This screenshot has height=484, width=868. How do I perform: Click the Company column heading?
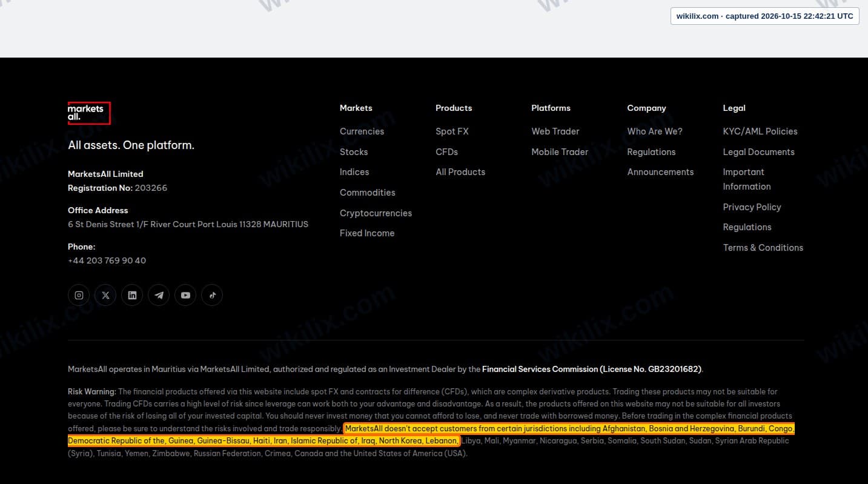pyautogui.click(x=646, y=108)
